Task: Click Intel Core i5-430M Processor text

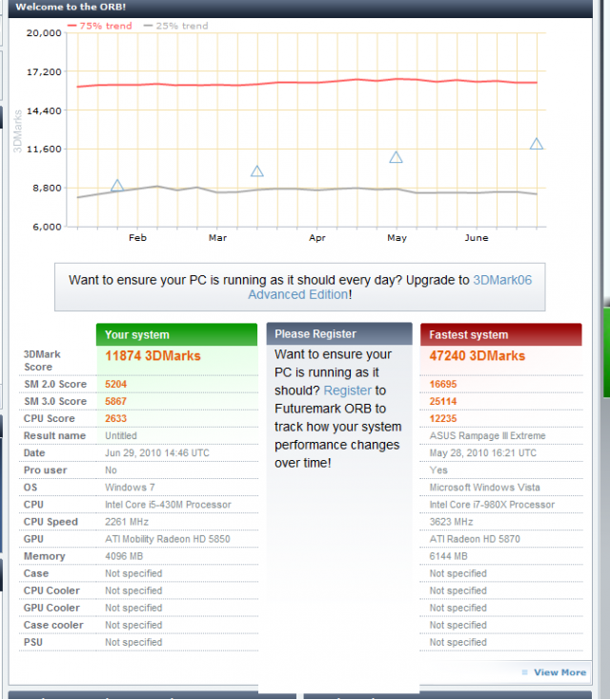Action: point(168,505)
